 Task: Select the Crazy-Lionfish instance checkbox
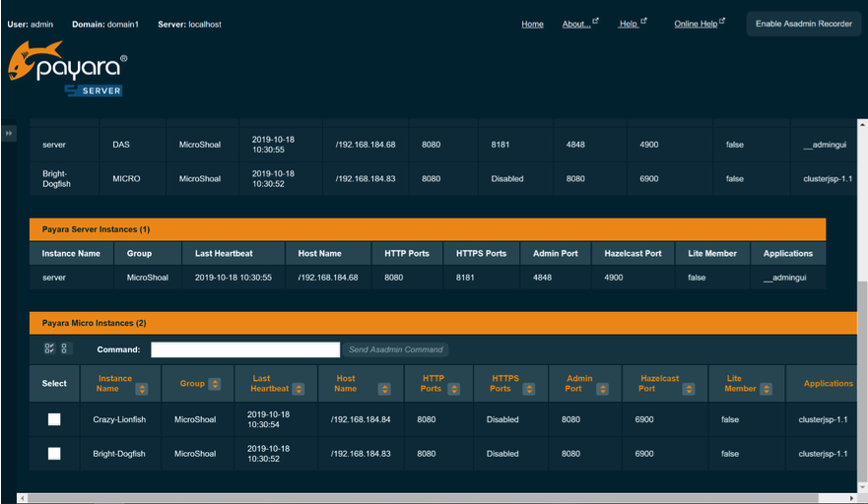tap(54, 419)
